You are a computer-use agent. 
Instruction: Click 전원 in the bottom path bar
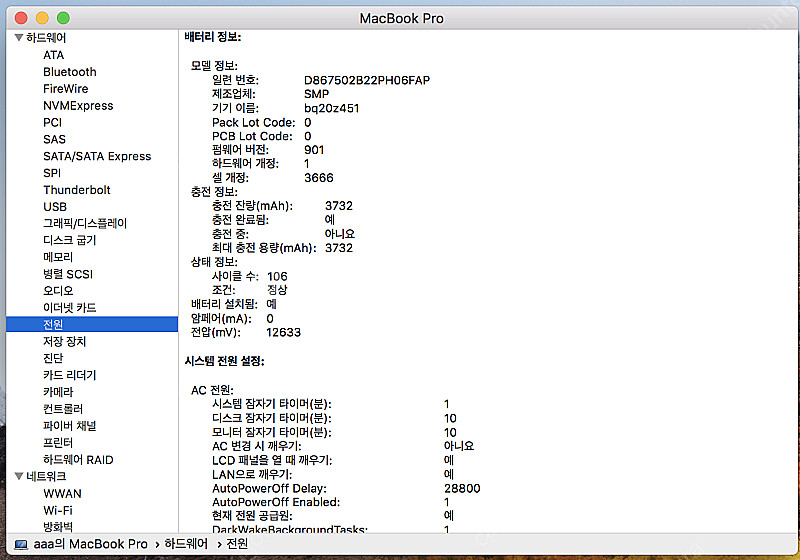(x=237, y=544)
